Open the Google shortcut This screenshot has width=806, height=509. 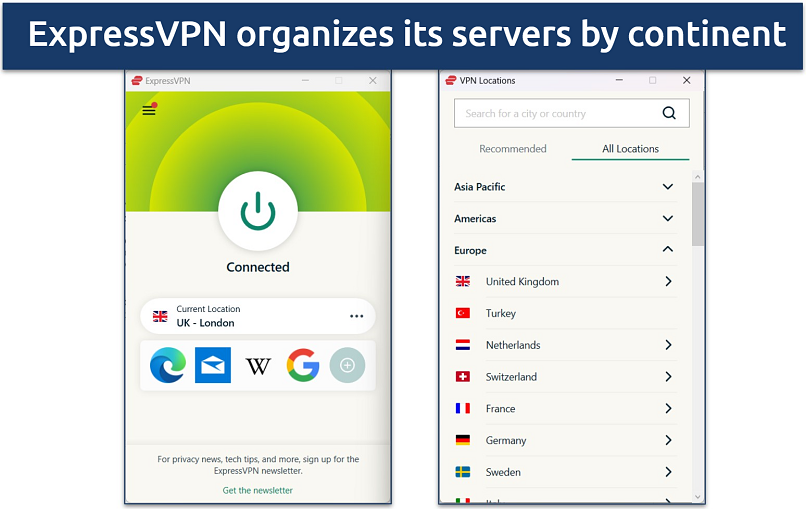303,366
